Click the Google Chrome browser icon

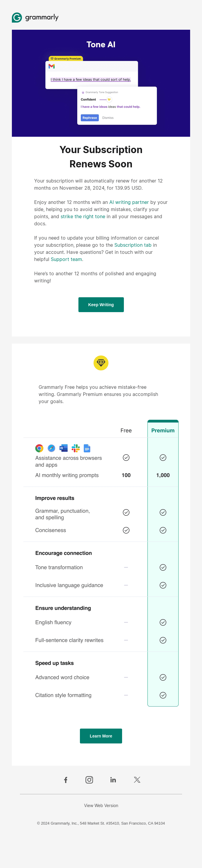[40, 448]
